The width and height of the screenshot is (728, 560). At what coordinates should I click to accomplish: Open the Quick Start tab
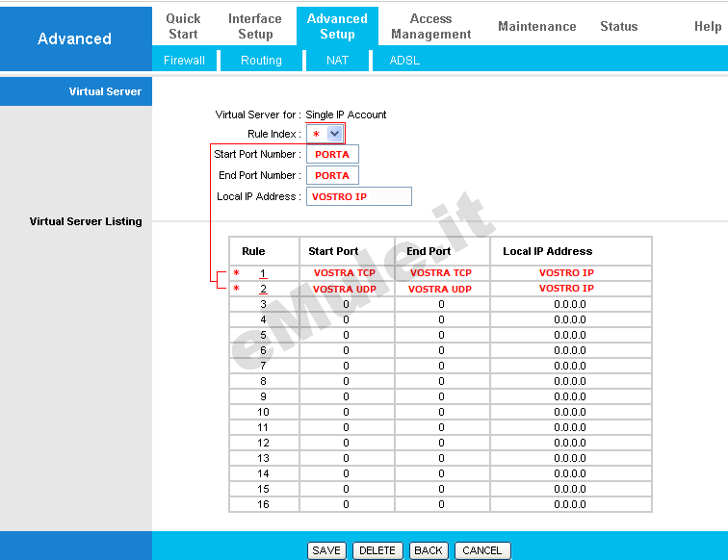pos(183,26)
